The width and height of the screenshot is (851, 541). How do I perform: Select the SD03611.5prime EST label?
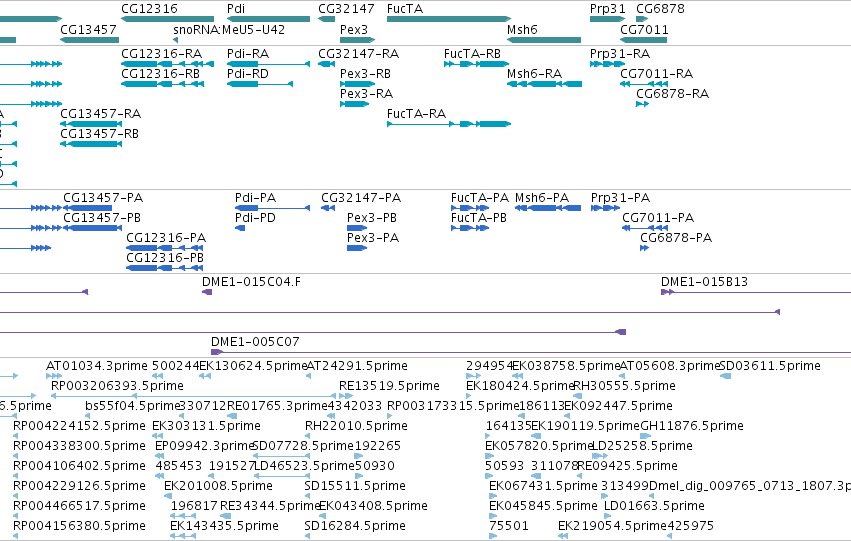click(770, 366)
